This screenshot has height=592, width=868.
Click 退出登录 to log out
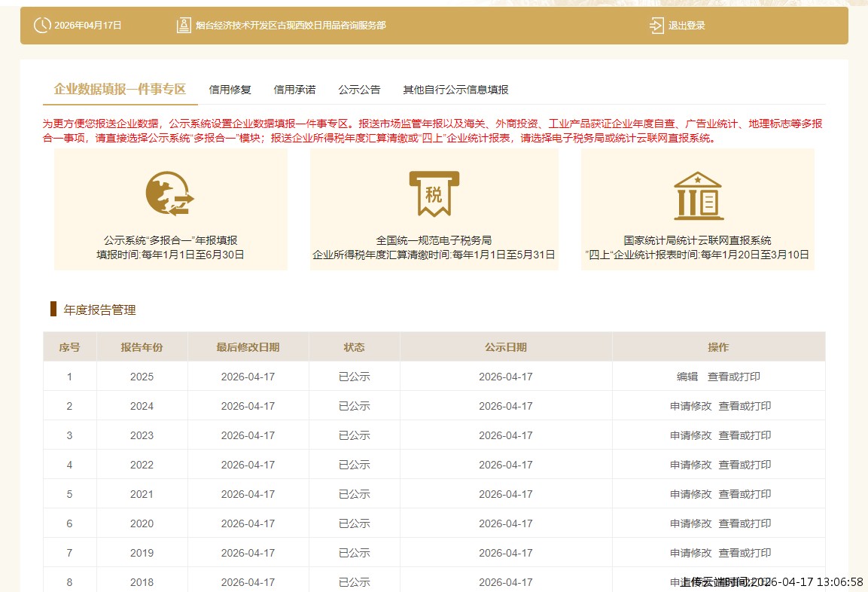(687, 26)
